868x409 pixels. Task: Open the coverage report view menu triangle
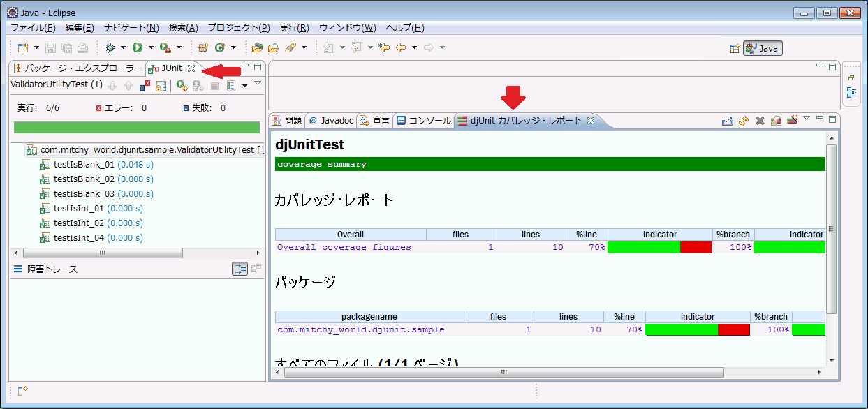[x=807, y=118]
